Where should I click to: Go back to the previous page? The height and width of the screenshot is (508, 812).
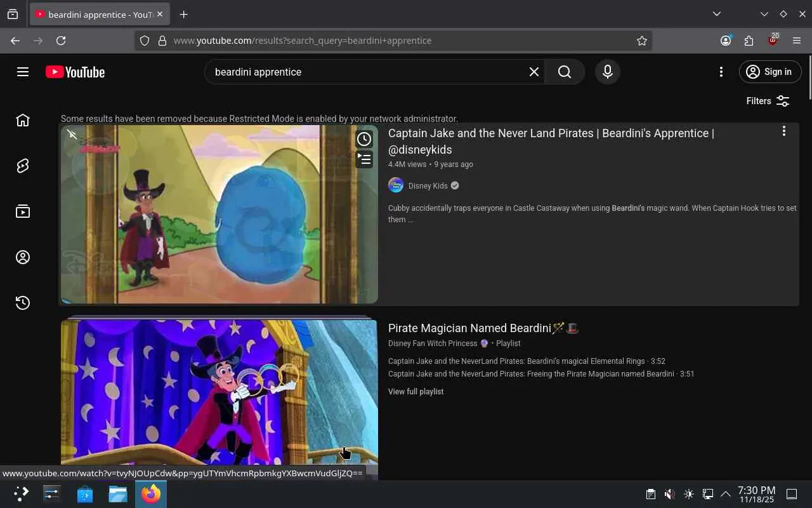click(x=15, y=41)
